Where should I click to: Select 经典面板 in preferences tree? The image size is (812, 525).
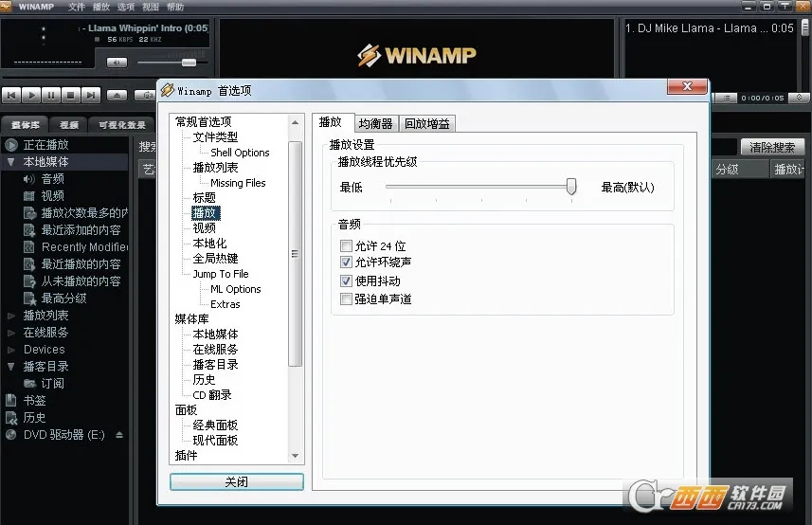(x=215, y=425)
